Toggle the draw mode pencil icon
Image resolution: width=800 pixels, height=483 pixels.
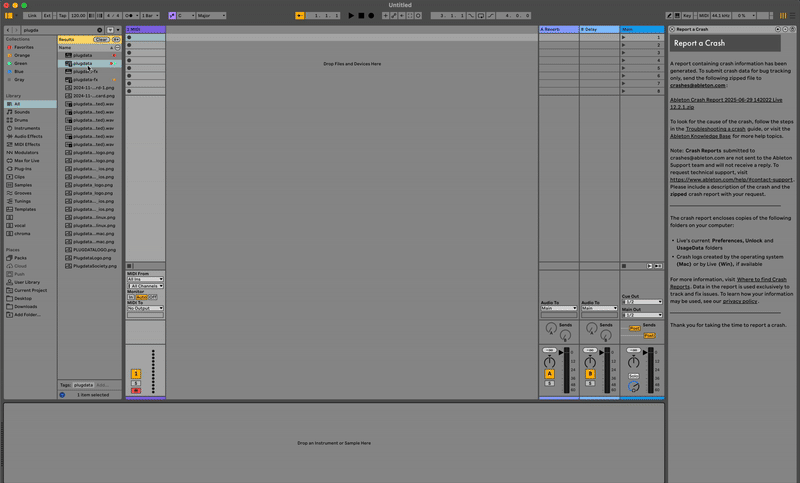(669, 16)
